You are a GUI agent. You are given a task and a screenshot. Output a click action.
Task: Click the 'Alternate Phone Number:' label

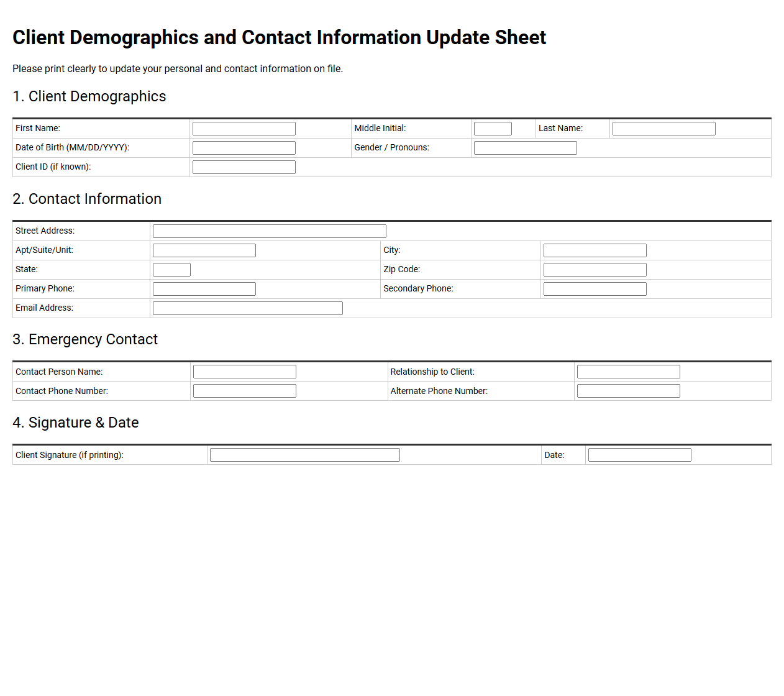coord(439,391)
